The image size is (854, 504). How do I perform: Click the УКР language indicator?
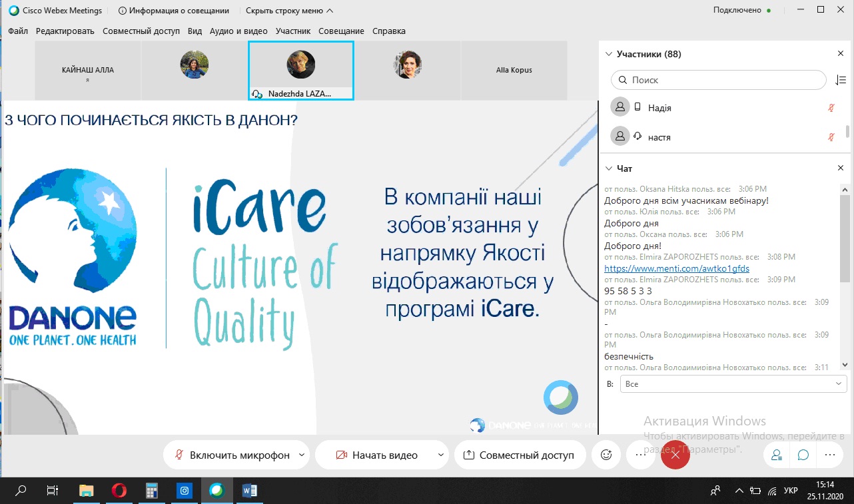(x=791, y=491)
